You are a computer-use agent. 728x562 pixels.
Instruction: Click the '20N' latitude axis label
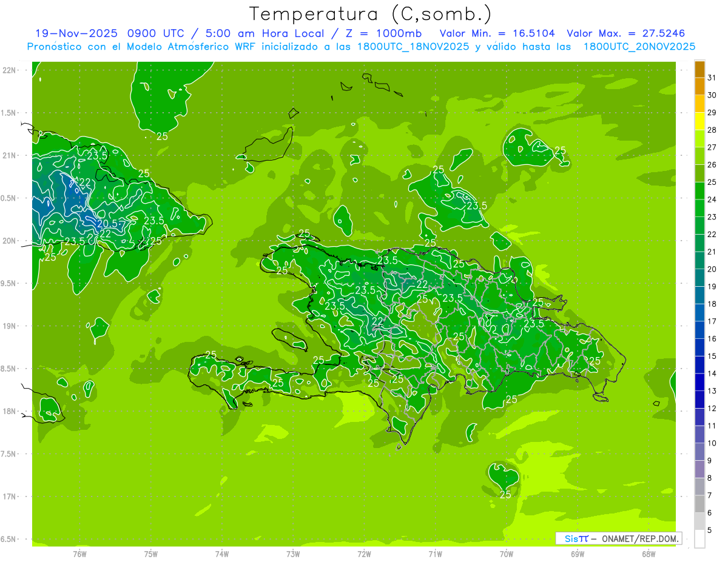(9, 241)
